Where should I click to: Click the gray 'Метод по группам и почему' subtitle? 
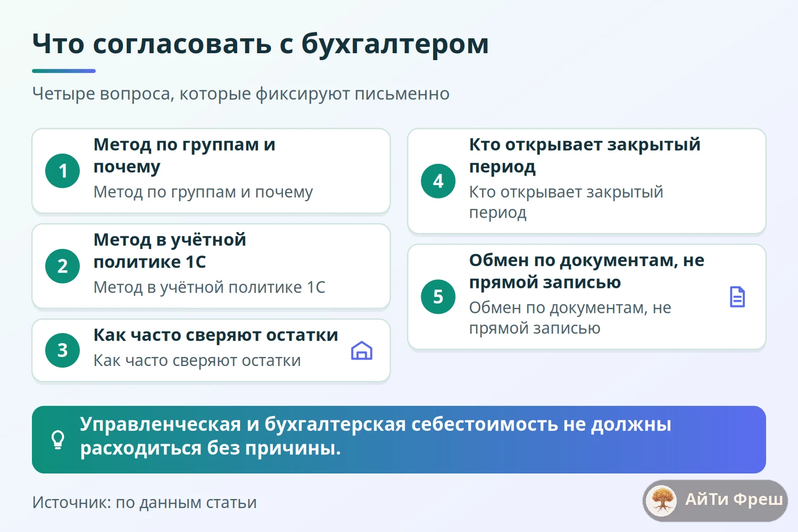tap(203, 192)
